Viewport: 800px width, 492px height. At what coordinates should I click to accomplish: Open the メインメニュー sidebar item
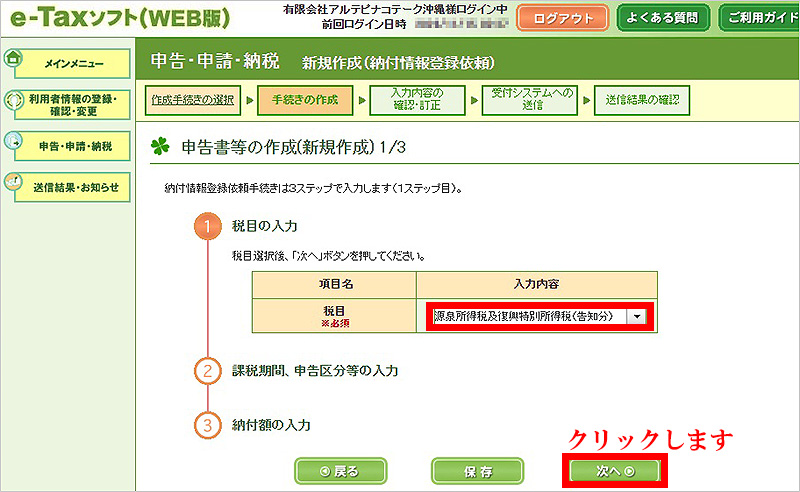pyautogui.click(x=72, y=64)
